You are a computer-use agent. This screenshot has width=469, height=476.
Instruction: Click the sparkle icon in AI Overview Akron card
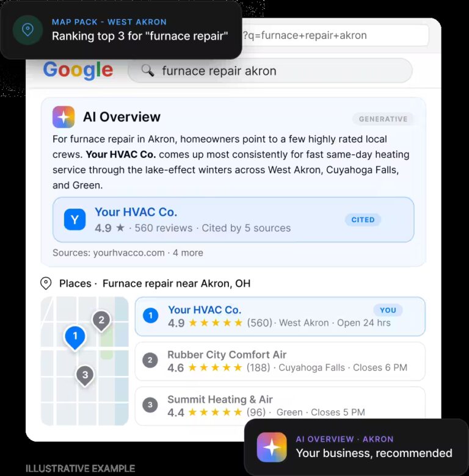click(x=272, y=447)
